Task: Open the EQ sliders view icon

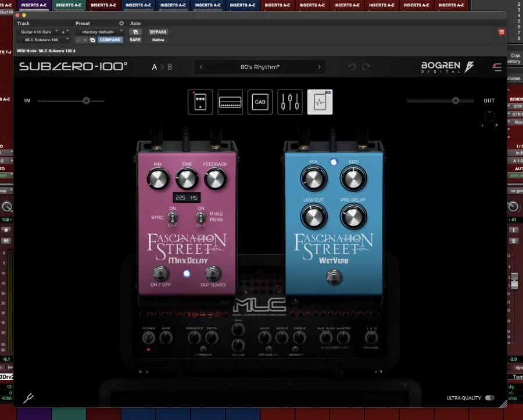Action: [x=289, y=102]
